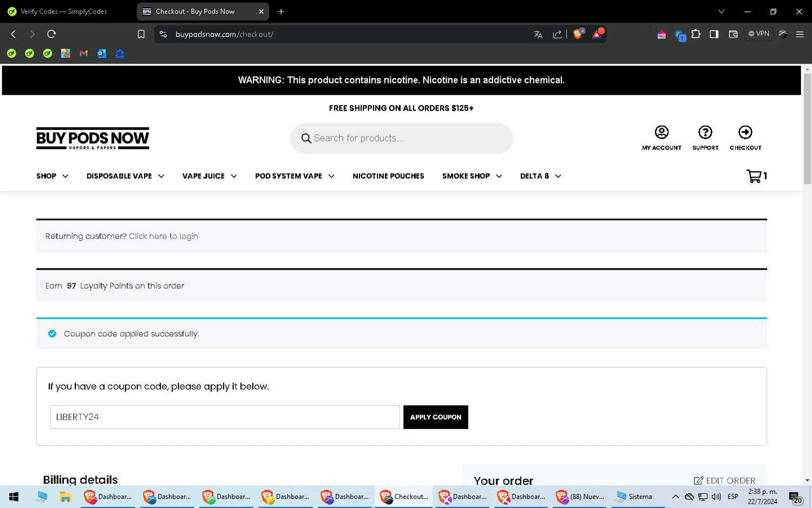
Task: Click the page vertical scrollbar thumb
Action: tap(807, 129)
